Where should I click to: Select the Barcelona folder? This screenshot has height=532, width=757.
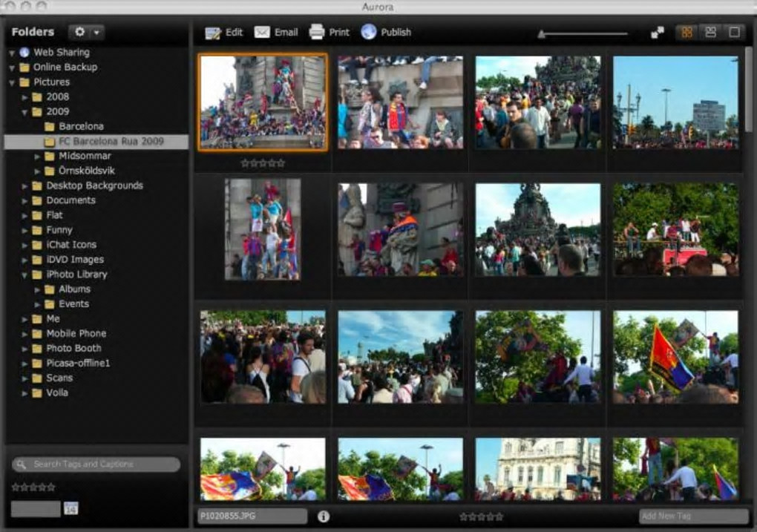[81, 126]
